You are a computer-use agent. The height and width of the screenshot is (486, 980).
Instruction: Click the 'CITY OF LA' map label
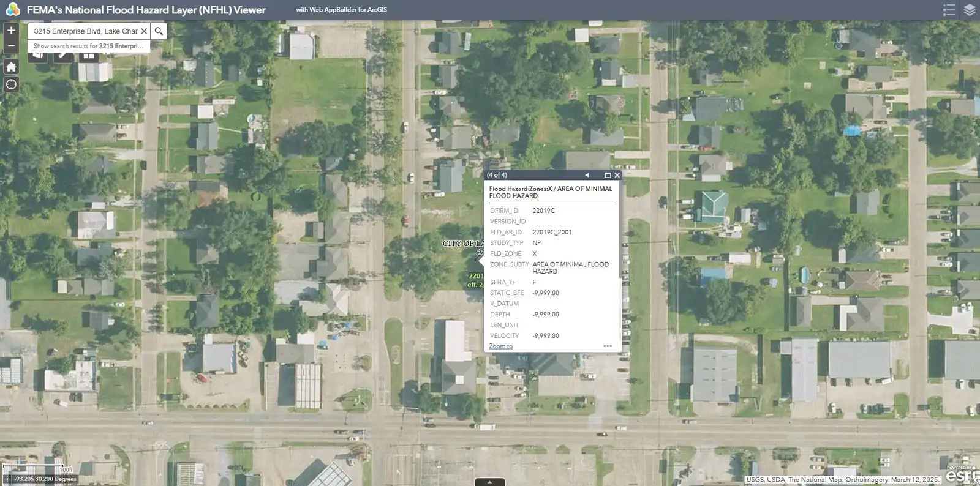pos(463,244)
